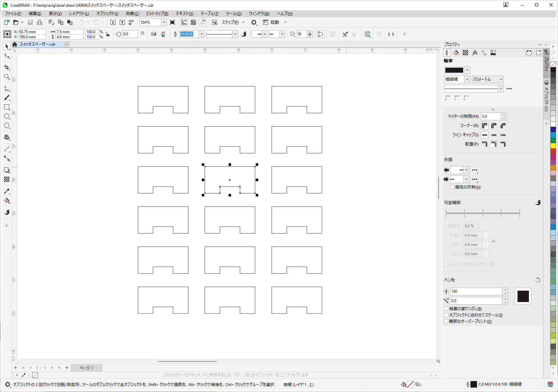Open the オブジェクト menu

point(107,13)
